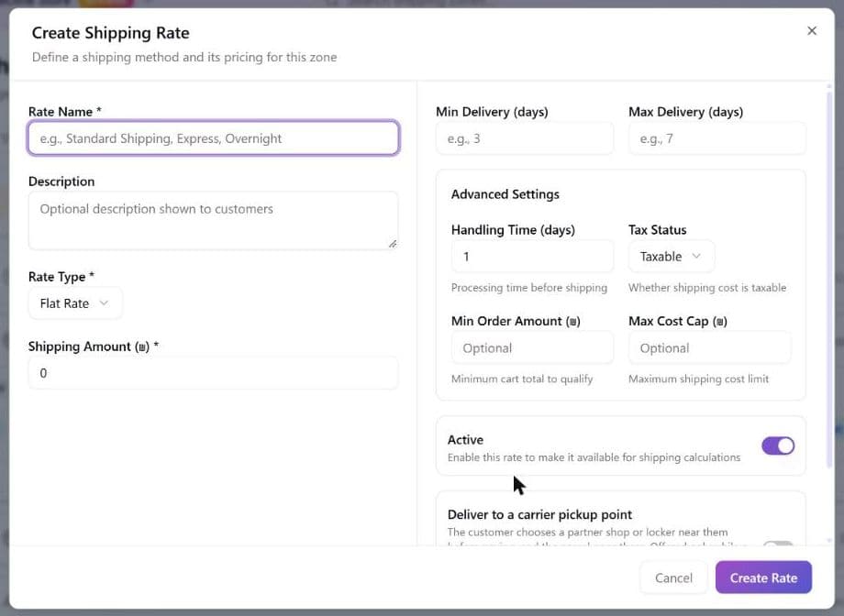Click the dialog subtitle about shipping method
The height and width of the screenshot is (616, 844).
184,57
